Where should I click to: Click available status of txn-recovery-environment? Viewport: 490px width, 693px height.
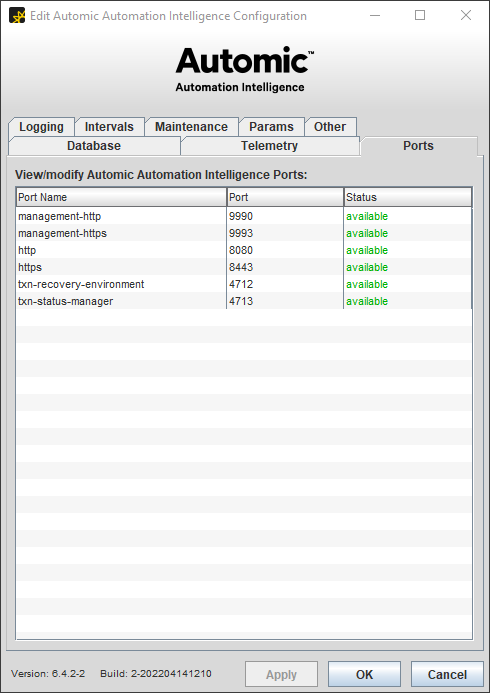click(x=367, y=284)
